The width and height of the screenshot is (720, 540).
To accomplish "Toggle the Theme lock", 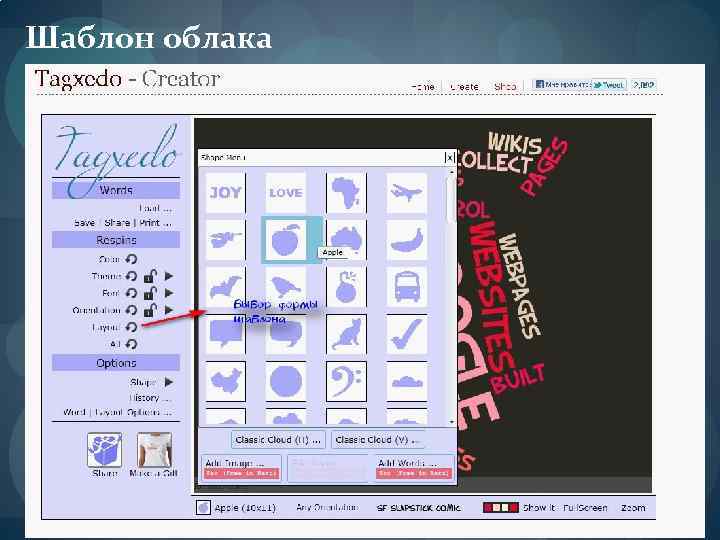I will pos(150,276).
